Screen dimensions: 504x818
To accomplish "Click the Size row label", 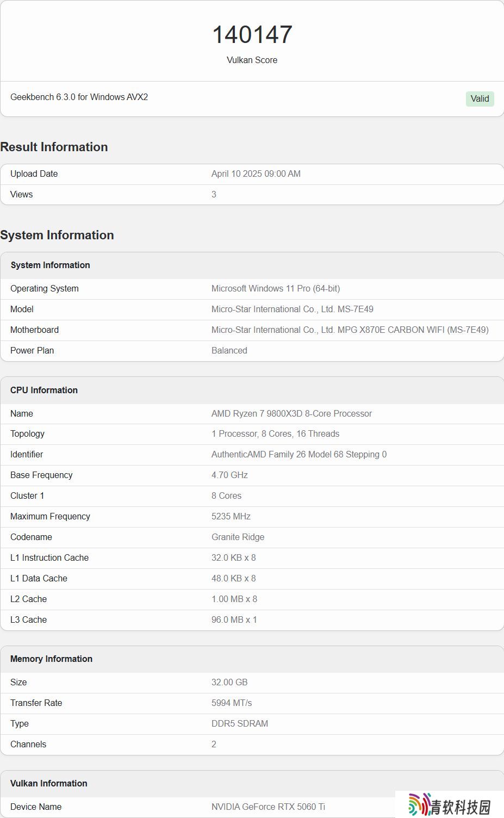I will tap(18, 683).
